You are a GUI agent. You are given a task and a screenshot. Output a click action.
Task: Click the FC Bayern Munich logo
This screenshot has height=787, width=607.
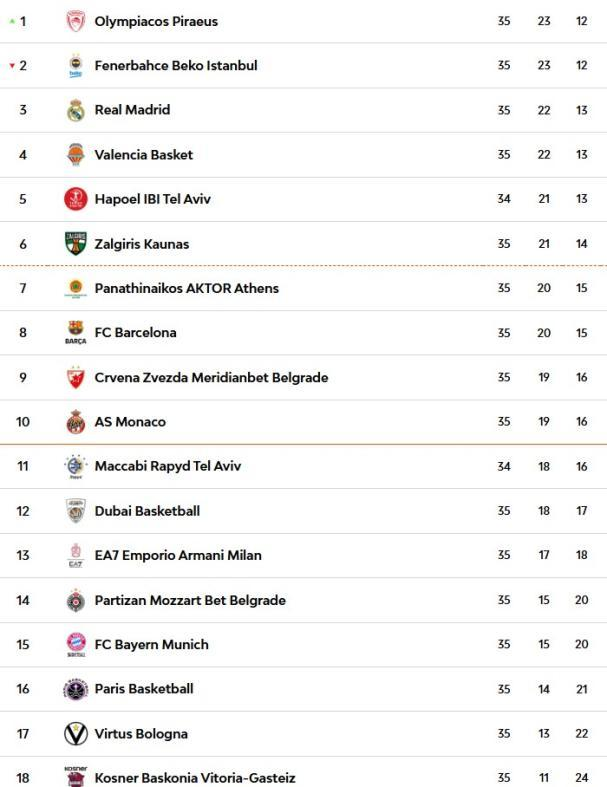coord(76,645)
